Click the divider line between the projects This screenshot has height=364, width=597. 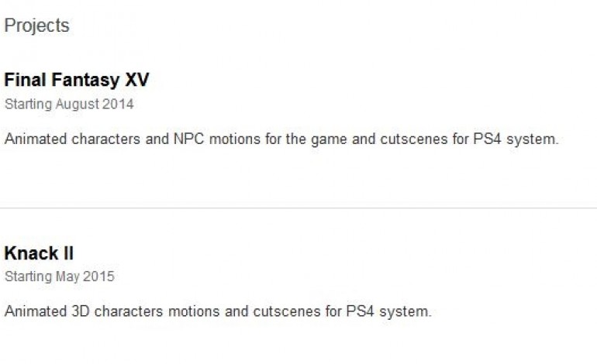298,208
